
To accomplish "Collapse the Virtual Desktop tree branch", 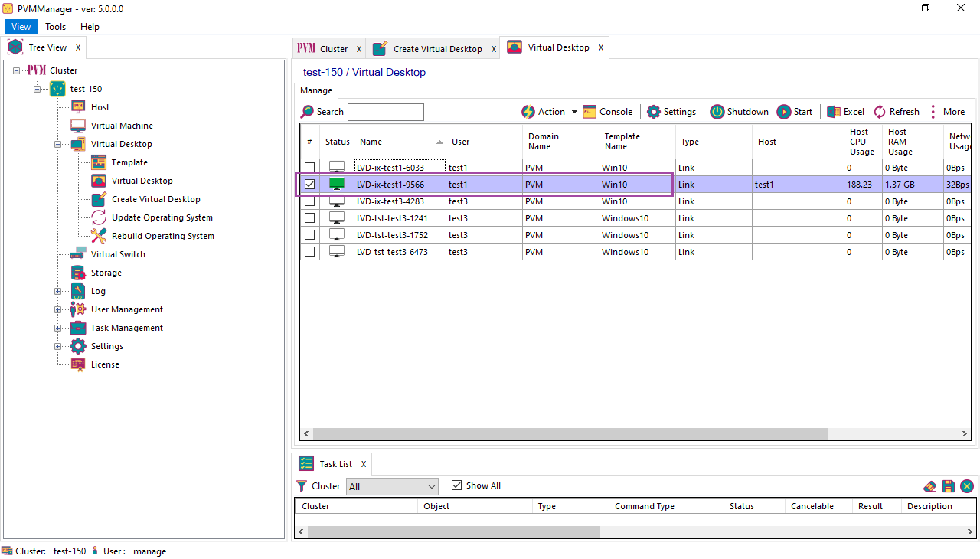I will coord(57,144).
